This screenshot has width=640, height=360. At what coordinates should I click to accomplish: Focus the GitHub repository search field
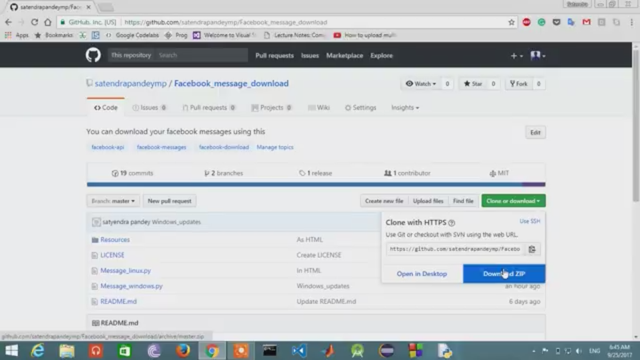[x=202, y=55]
